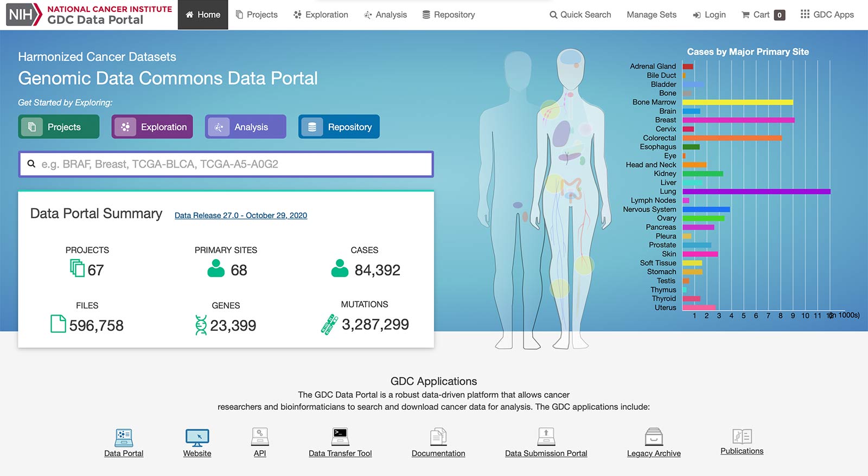Click the Website text link

click(x=197, y=453)
